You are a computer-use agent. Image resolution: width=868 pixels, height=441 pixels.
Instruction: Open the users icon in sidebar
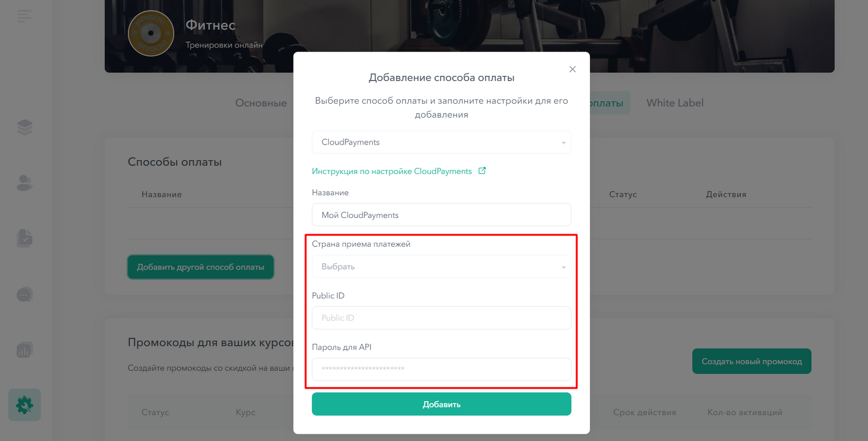[24, 183]
